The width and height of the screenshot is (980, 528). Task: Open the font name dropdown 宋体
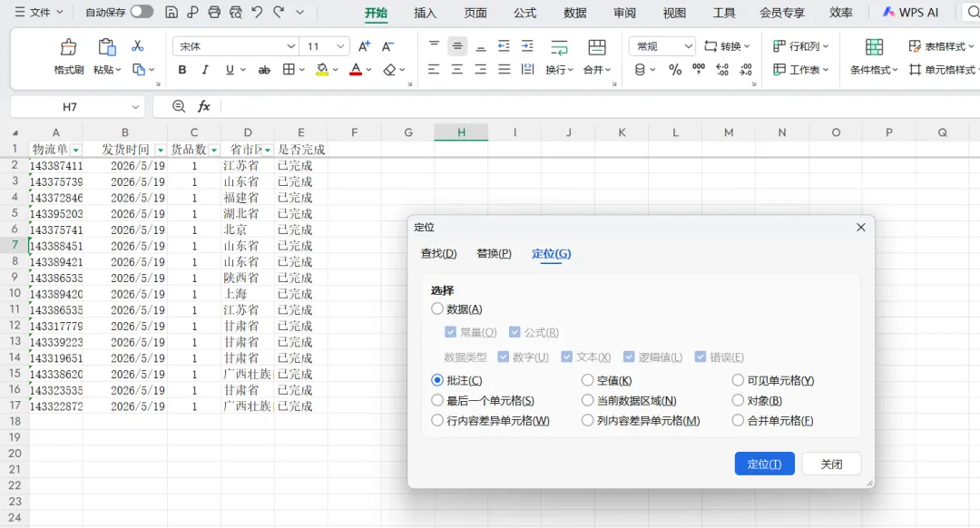(235, 46)
